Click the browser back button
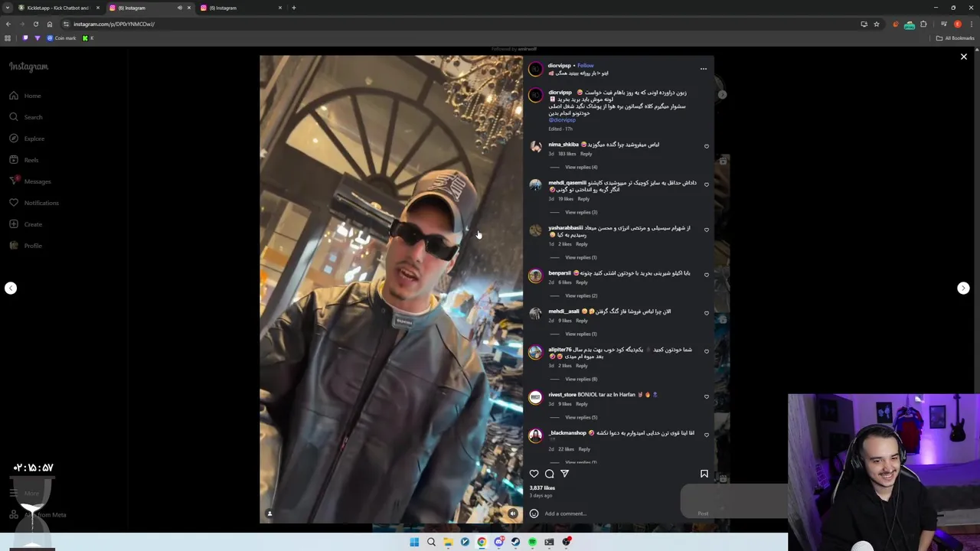 coord(8,24)
